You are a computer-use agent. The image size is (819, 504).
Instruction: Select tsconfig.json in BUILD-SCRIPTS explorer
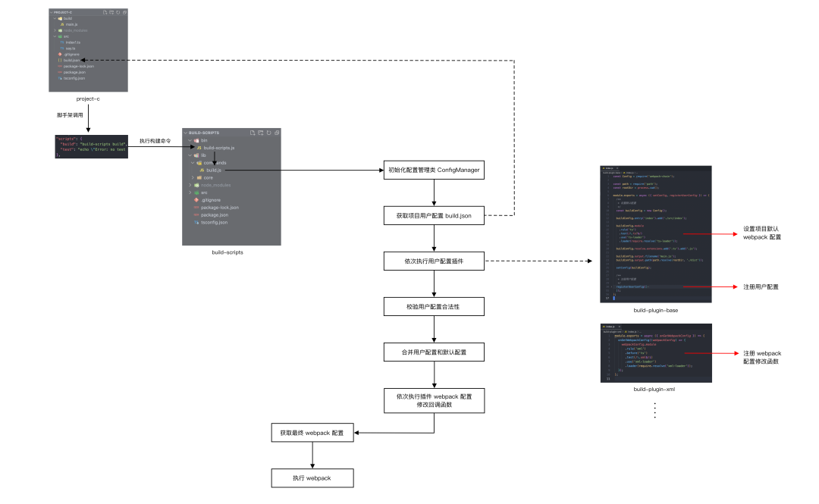click(x=212, y=222)
